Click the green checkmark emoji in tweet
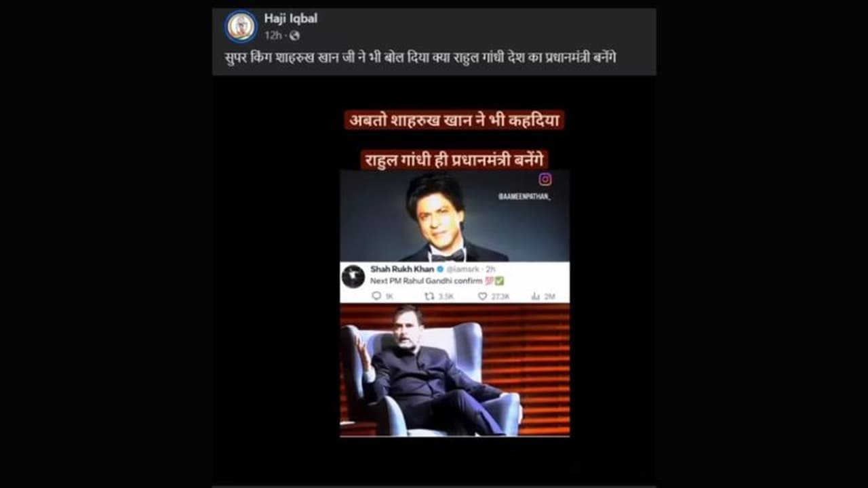The width and height of the screenshot is (868, 488). 500,281
